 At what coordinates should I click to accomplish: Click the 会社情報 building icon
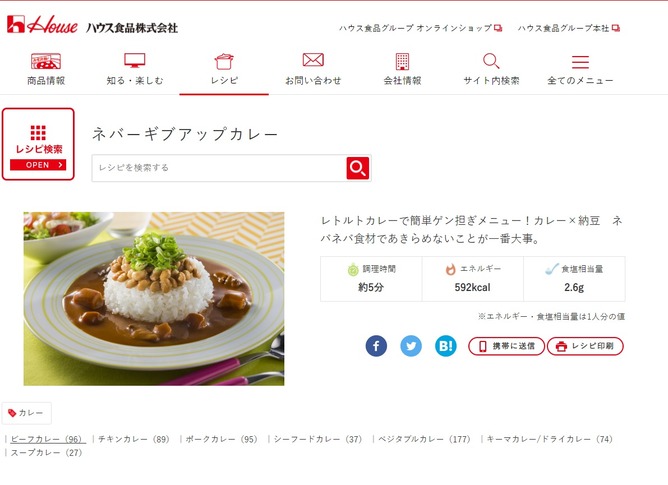402,61
